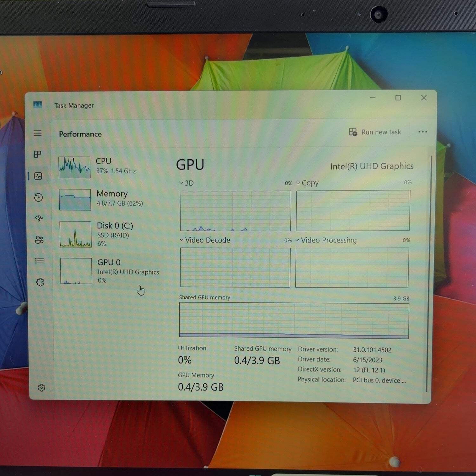Click the GPU Memory 0.4/3.9 GB value
The height and width of the screenshot is (476, 476).
tap(201, 387)
